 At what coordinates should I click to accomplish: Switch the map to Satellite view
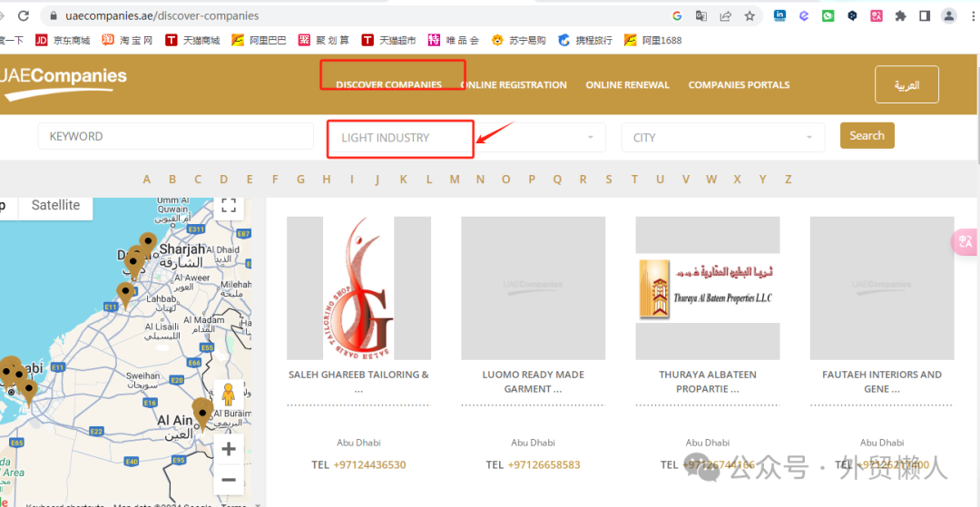pyautogui.click(x=55, y=205)
